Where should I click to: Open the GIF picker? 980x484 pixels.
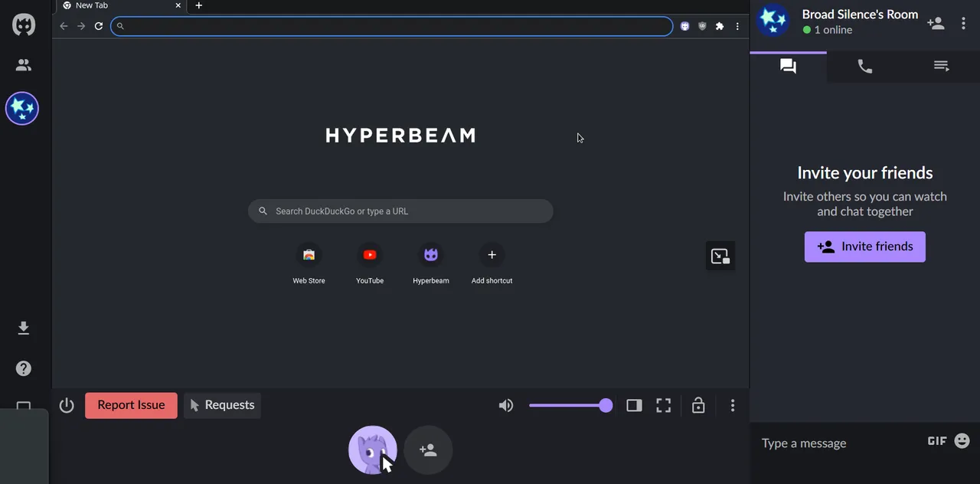click(x=937, y=441)
